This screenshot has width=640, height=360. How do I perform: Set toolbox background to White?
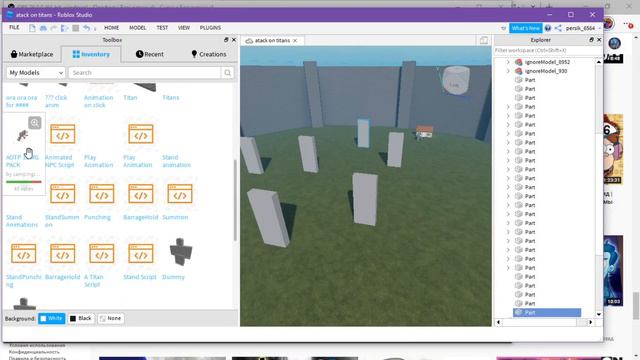52,318
